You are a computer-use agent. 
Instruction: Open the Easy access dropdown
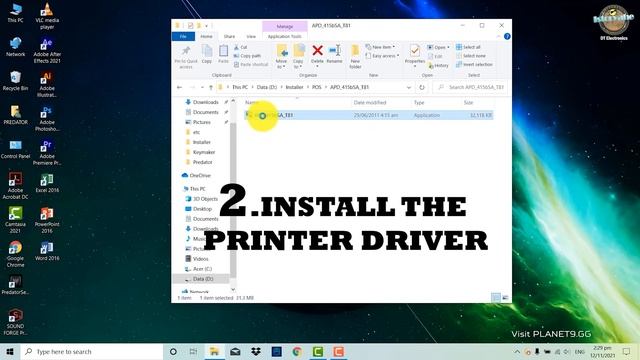(x=382, y=56)
